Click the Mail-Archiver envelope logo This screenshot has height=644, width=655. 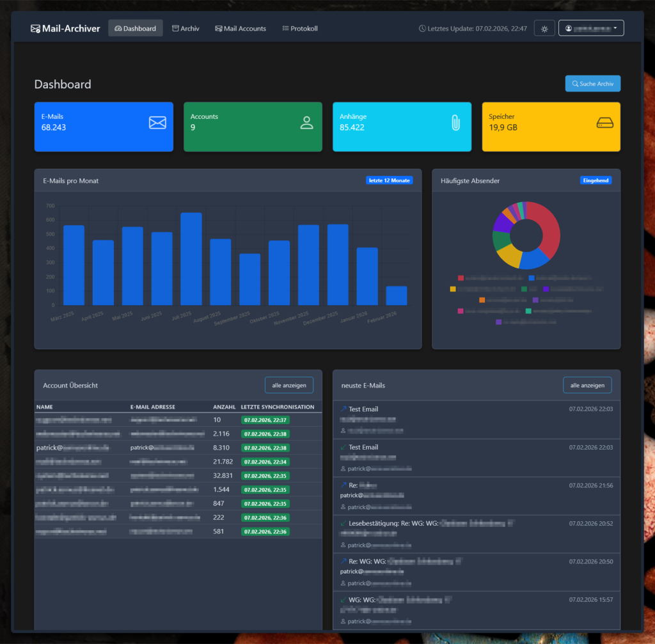pos(35,29)
